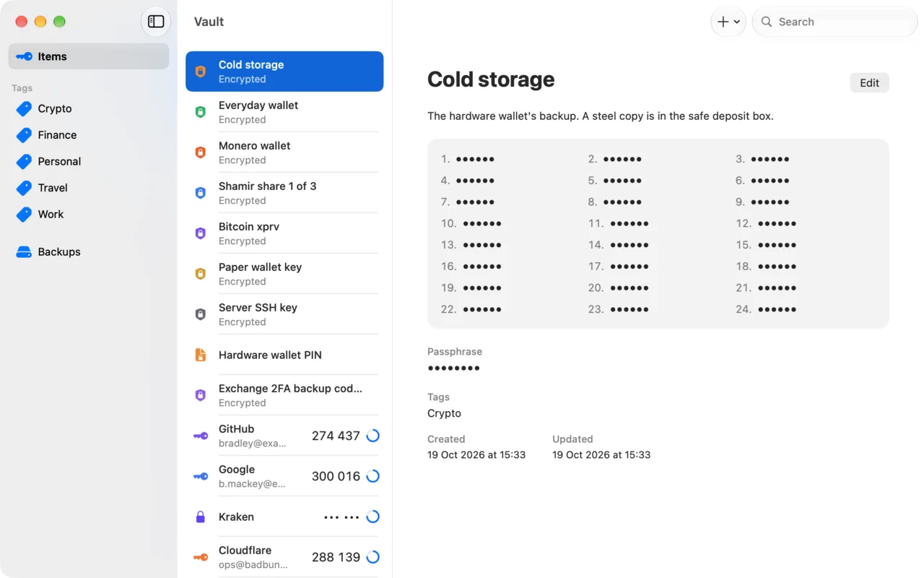Click the Google key icon

point(201,476)
